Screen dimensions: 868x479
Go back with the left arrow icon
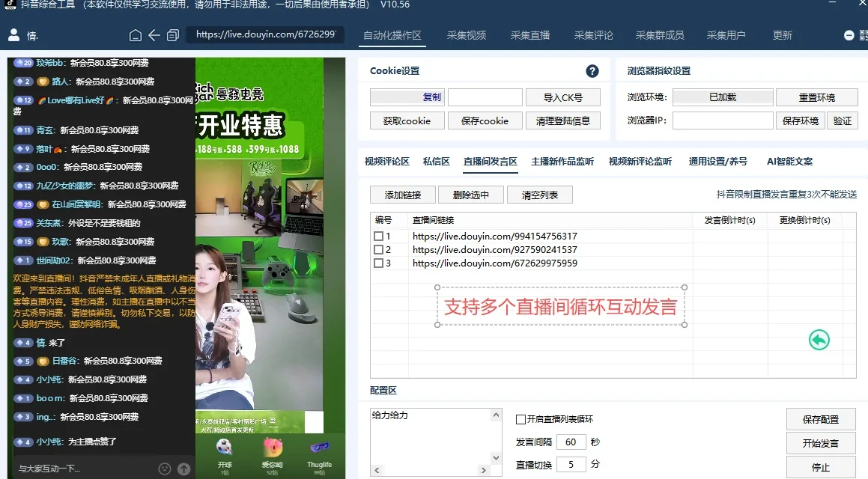coord(154,35)
